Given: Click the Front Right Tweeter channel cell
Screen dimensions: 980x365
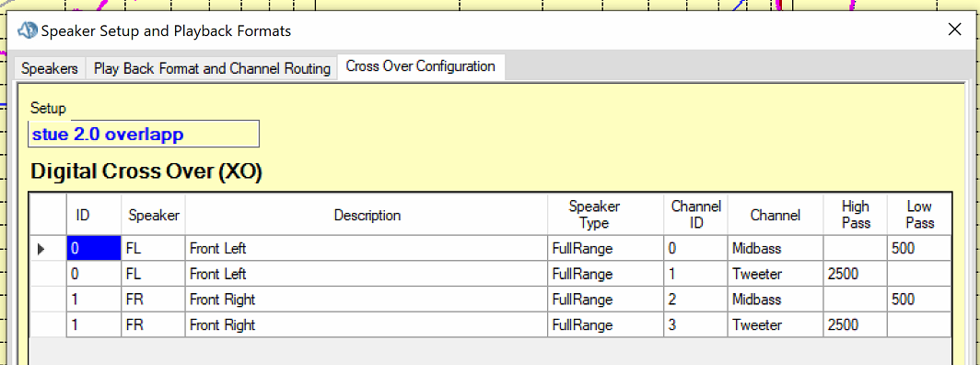Looking at the screenshot, I should click(776, 325).
